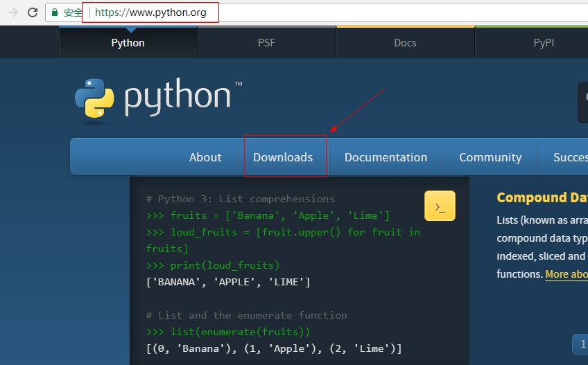Image resolution: width=588 pixels, height=365 pixels.
Task: Click the python wordmark text
Action: (x=178, y=97)
